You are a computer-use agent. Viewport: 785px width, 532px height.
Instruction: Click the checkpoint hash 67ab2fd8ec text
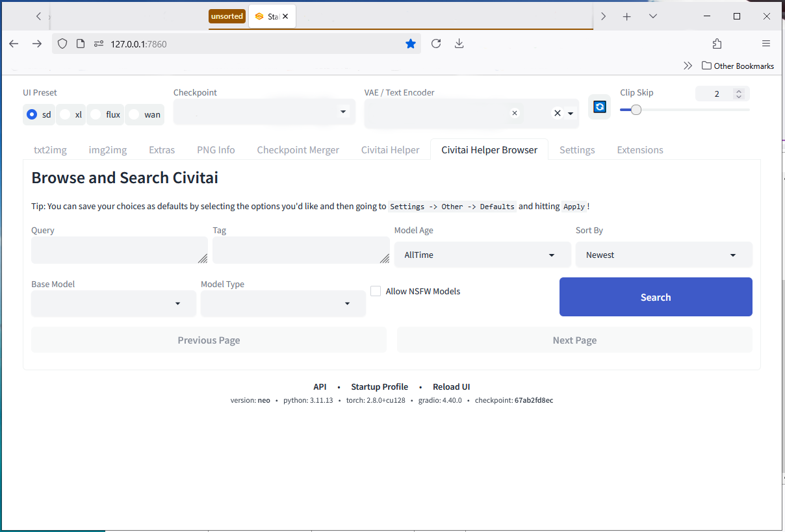534,400
